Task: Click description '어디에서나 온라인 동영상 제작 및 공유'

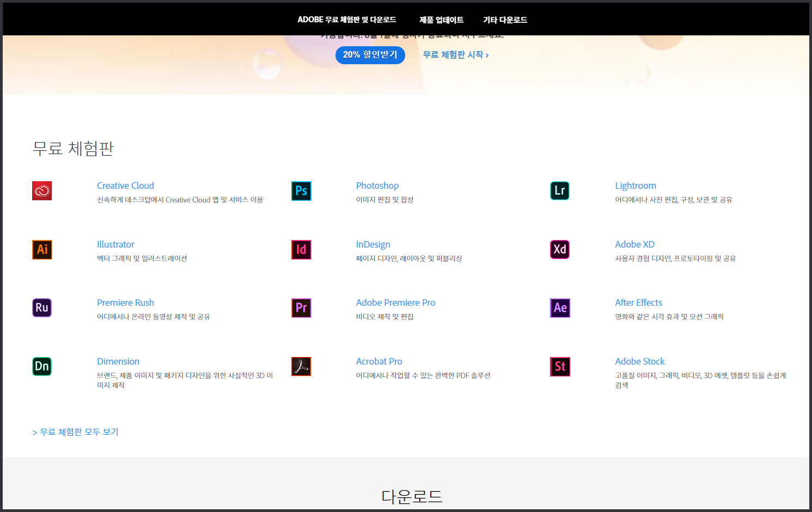Action: (154, 317)
